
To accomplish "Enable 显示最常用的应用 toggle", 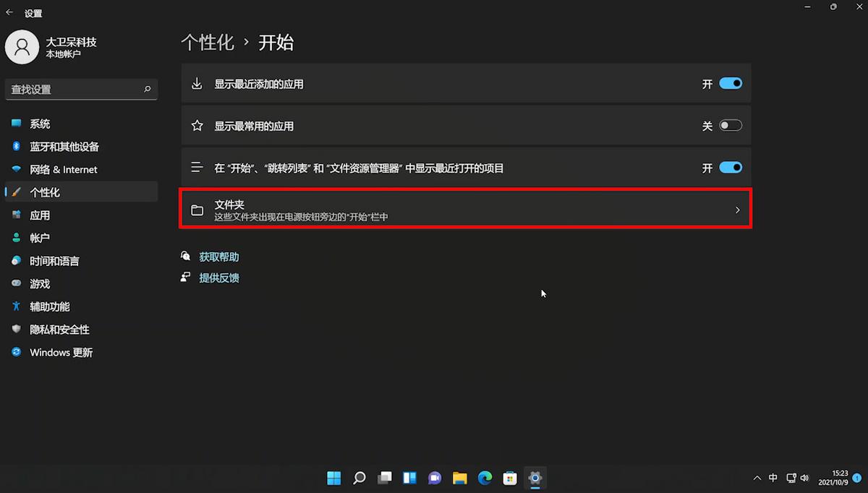I will point(730,125).
